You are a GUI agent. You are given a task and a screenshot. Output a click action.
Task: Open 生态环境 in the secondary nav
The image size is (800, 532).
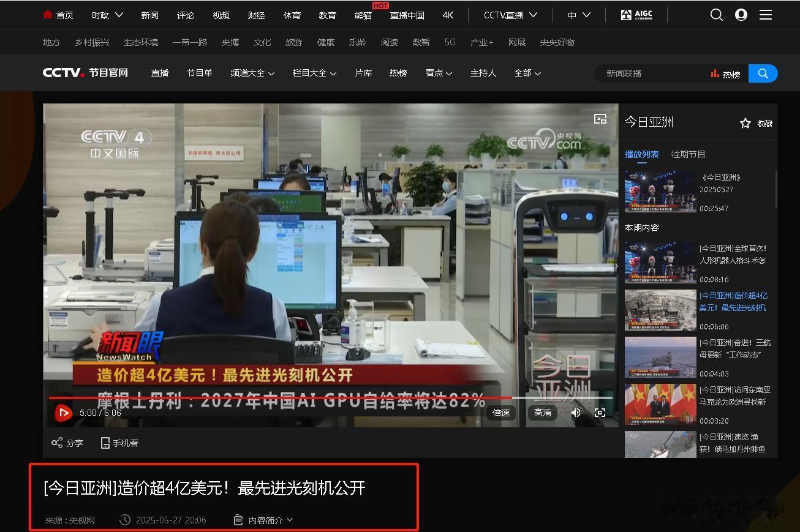tap(141, 42)
